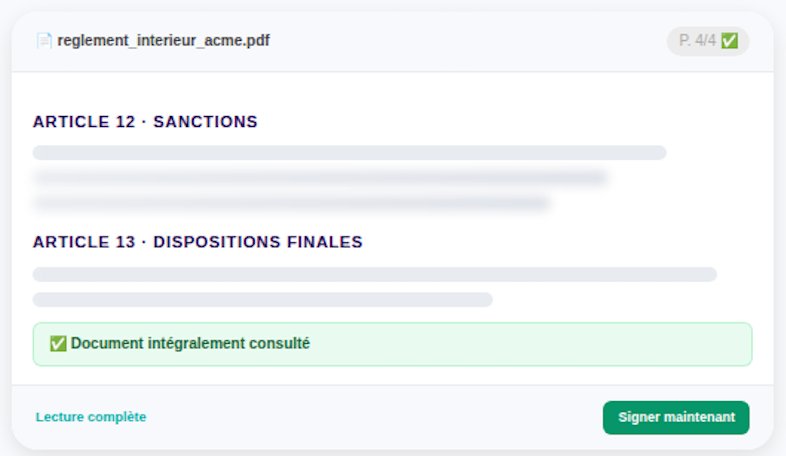Click the second text line under Article 12
786x456 pixels.
[x=320, y=178]
